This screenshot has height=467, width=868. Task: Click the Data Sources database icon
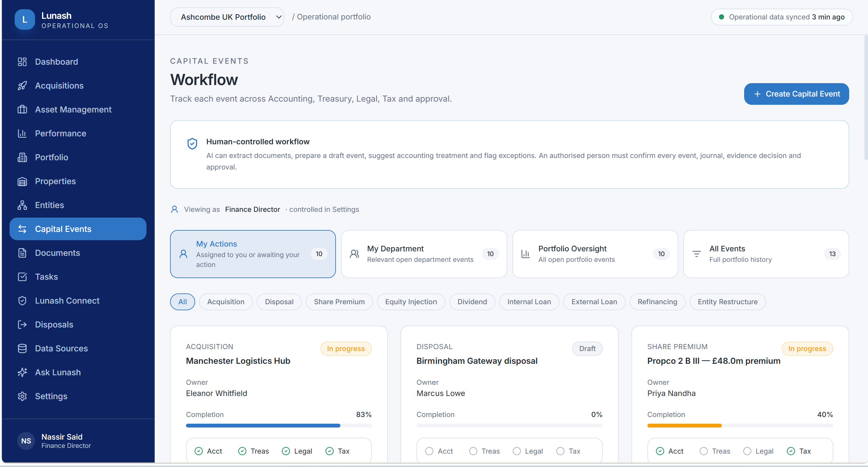click(x=22, y=348)
